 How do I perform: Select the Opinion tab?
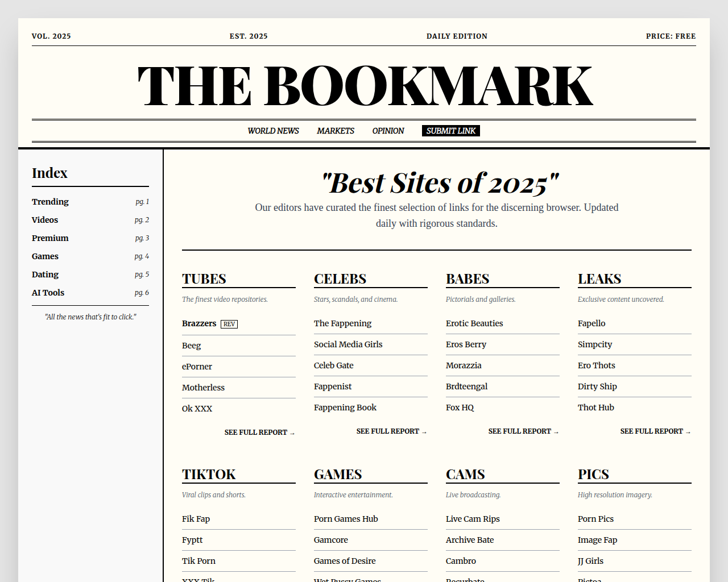tap(387, 131)
